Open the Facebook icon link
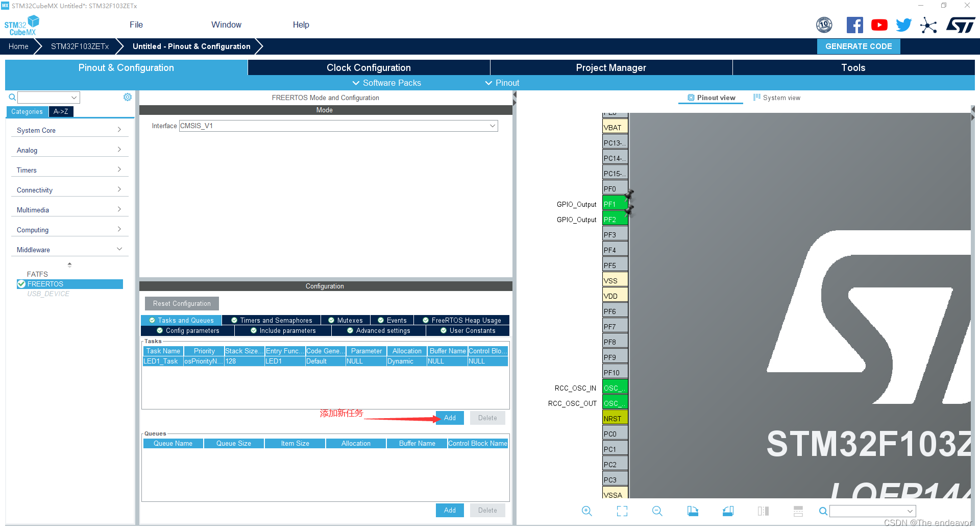The height and width of the screenshot is (531, 980). click(x=854, y=25)
